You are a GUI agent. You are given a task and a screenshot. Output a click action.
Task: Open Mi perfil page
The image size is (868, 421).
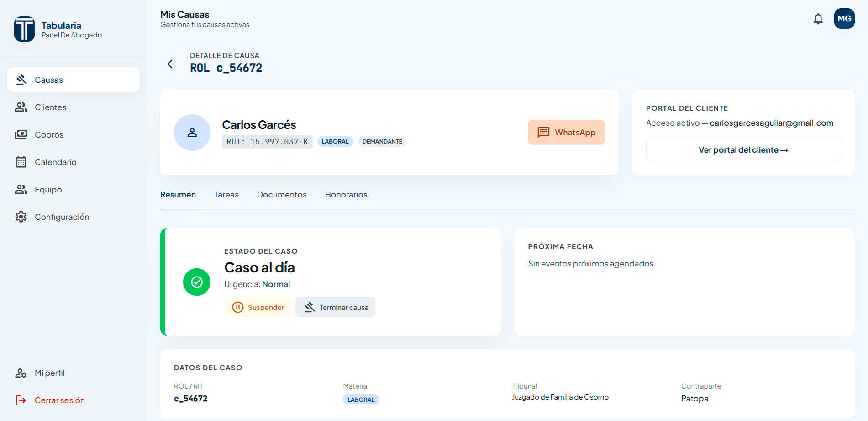tap(74, 373)
